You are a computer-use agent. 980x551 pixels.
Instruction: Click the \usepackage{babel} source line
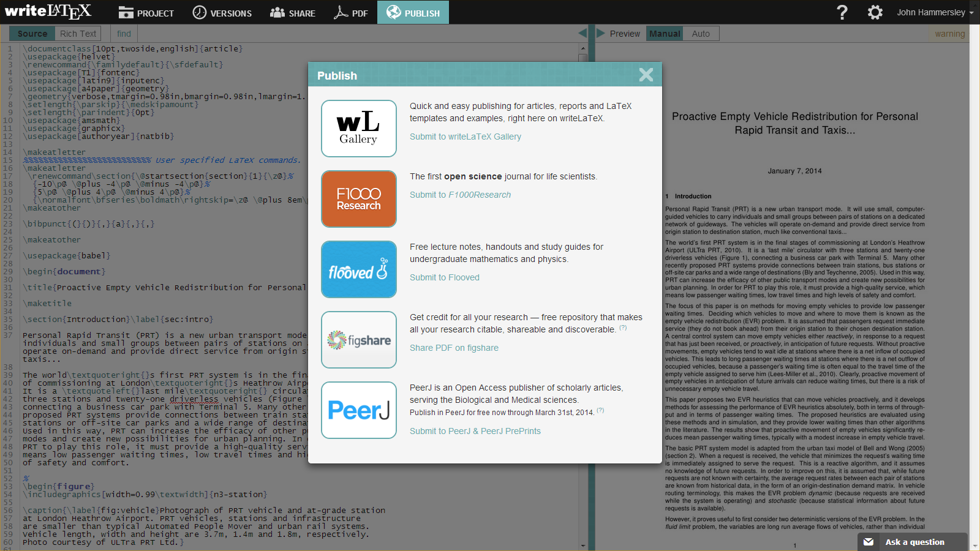click(66, 255)
